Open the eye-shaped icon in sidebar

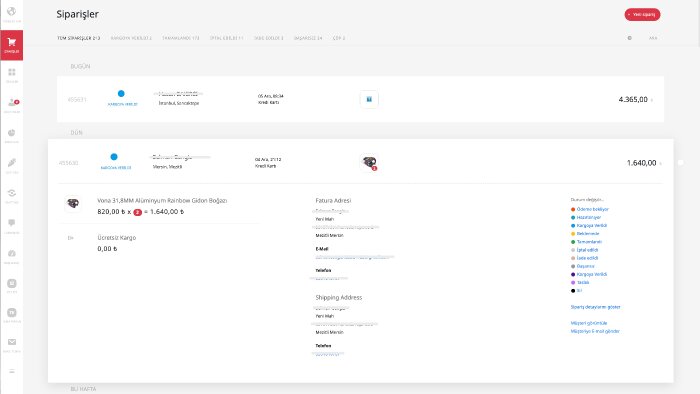click(x=12, y=193)
